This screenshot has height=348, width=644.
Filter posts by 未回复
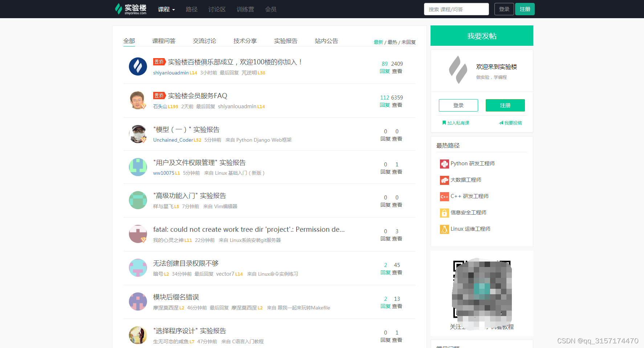[x=408, y=42]
